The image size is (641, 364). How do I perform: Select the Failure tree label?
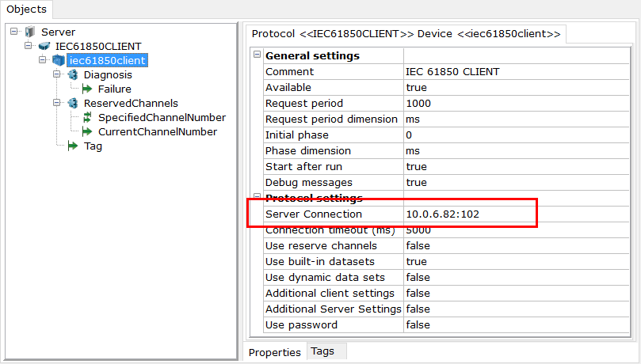(x=114, y=89)
